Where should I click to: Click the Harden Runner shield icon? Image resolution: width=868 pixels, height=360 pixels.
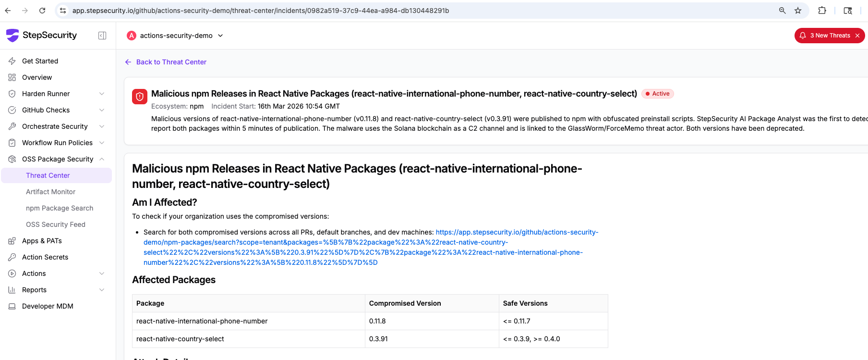tap(12, 94)
